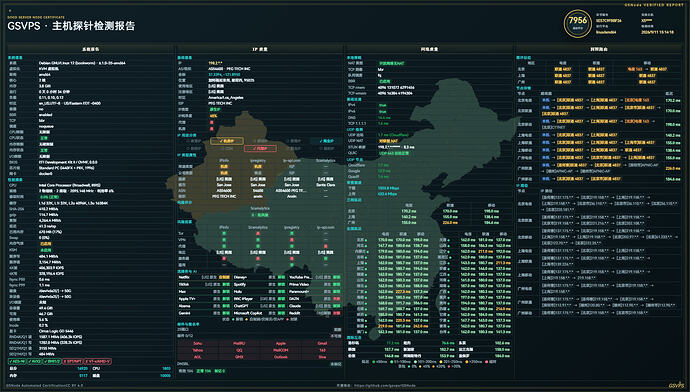This screenshot has height=392, width=690.
Task: Click the MailRU blacklist cell
Action: point(239,343)
